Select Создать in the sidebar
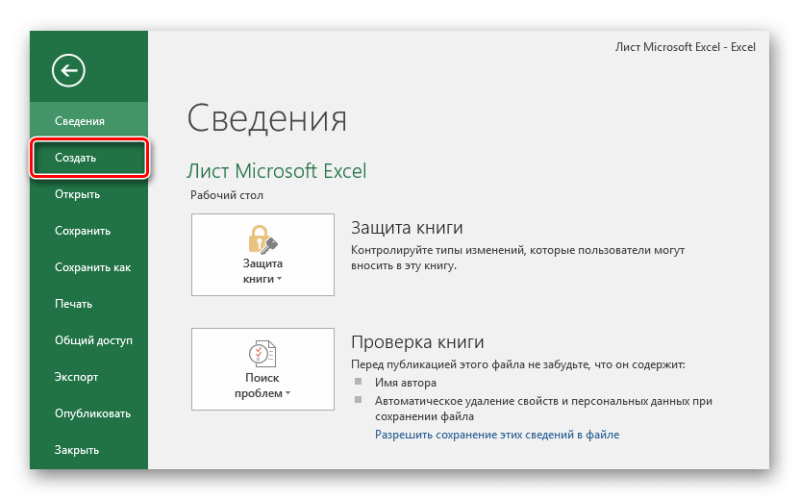 point(89,158)
